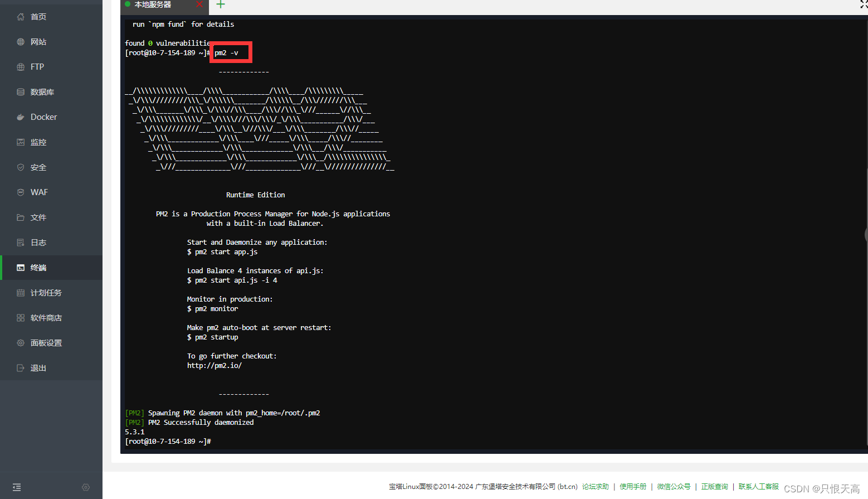Click the 数据库 database icon
868x499 pixels.
click(21, 92)
